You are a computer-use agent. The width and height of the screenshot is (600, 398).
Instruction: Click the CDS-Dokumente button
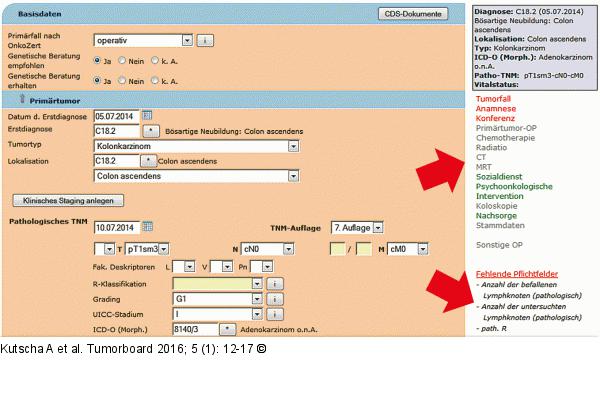point(413,14)
